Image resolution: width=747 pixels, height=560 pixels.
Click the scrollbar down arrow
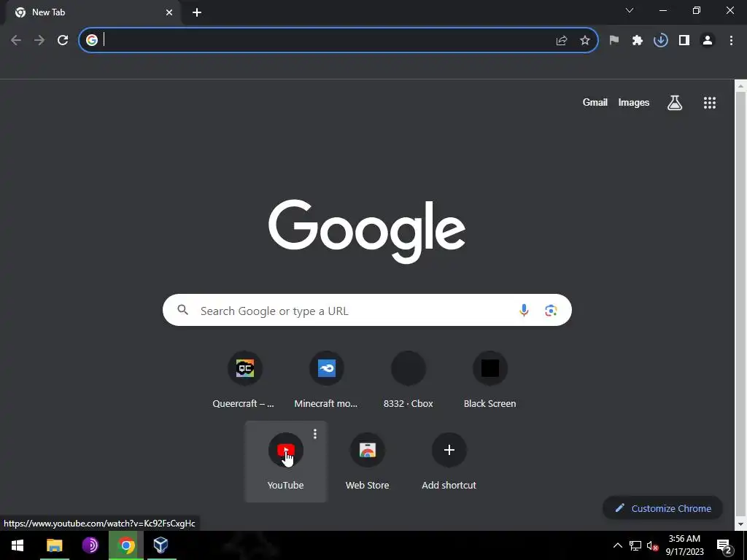(741, 524)
